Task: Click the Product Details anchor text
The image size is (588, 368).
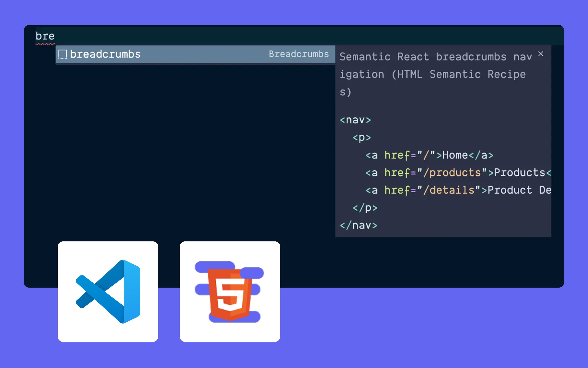Action: pyautogui.click(x=516, y=190)
